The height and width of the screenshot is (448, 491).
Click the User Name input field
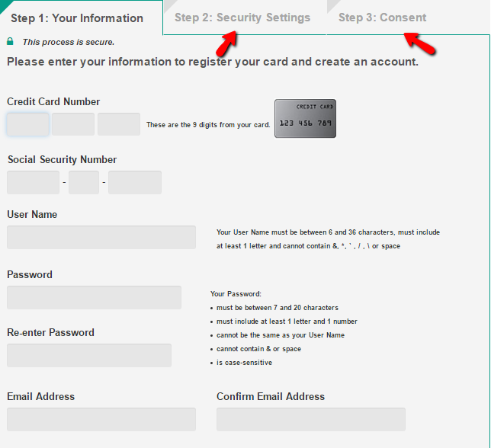pyautogui.click(x=101, y=237)
